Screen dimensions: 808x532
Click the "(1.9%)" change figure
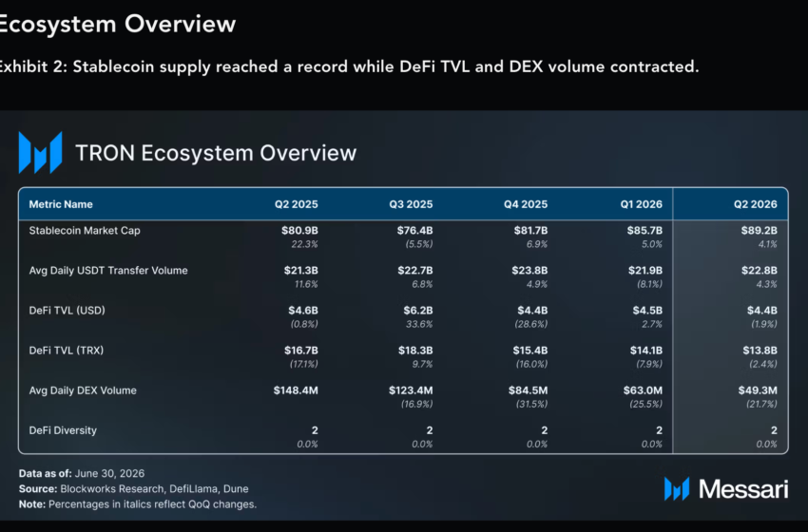763,324
